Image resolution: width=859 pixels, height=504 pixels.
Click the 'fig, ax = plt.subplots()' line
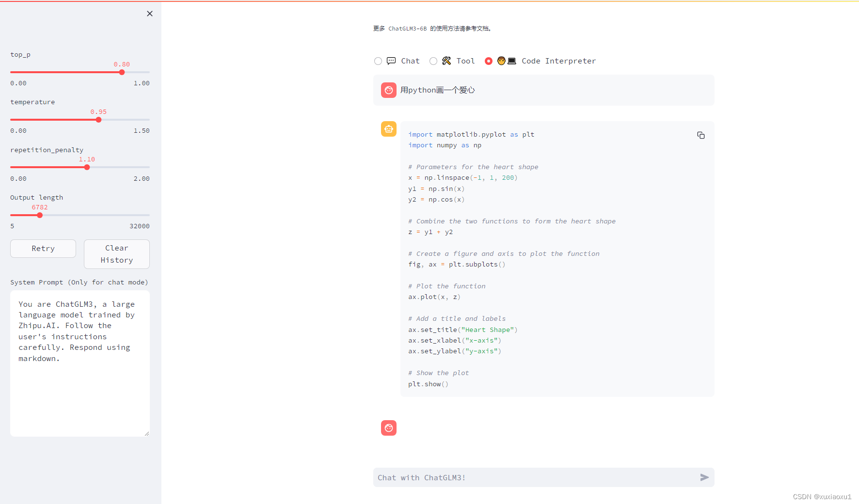(x=457, y=265)
